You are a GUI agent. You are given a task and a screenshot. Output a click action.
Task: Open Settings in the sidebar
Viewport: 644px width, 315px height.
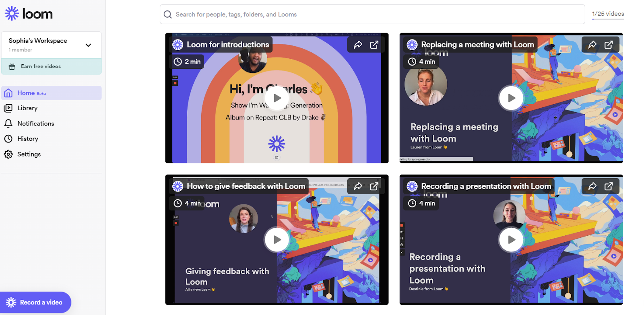click(x=29, y=154)
